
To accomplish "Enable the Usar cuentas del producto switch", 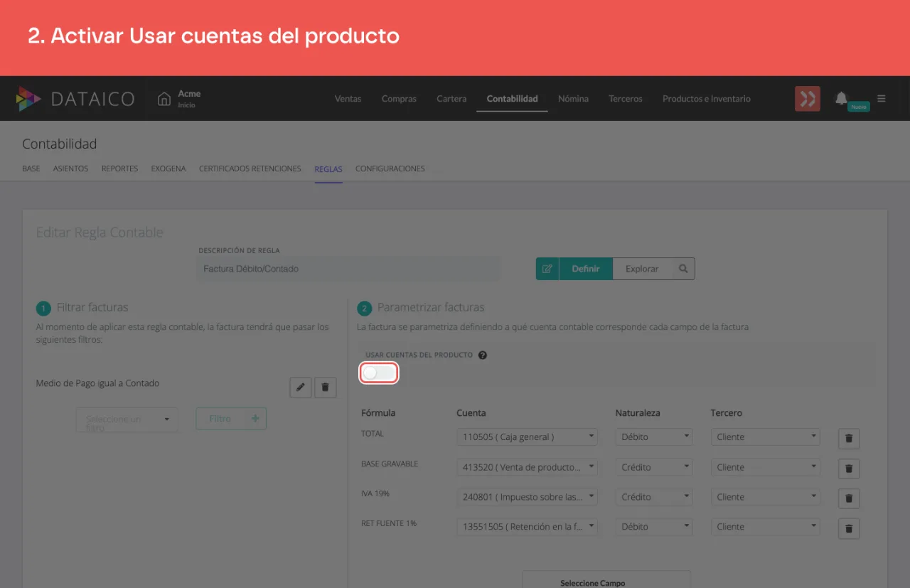I will (x=378, y=373).
